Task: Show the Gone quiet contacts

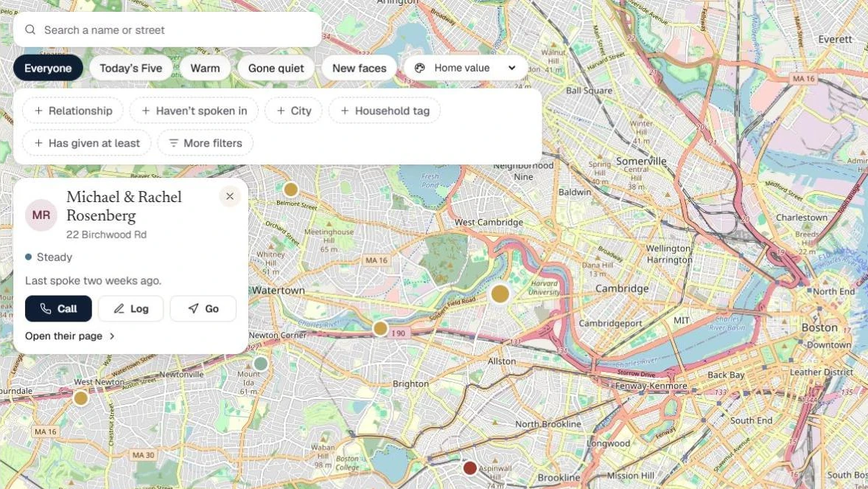Action: (x=276, y=68)
